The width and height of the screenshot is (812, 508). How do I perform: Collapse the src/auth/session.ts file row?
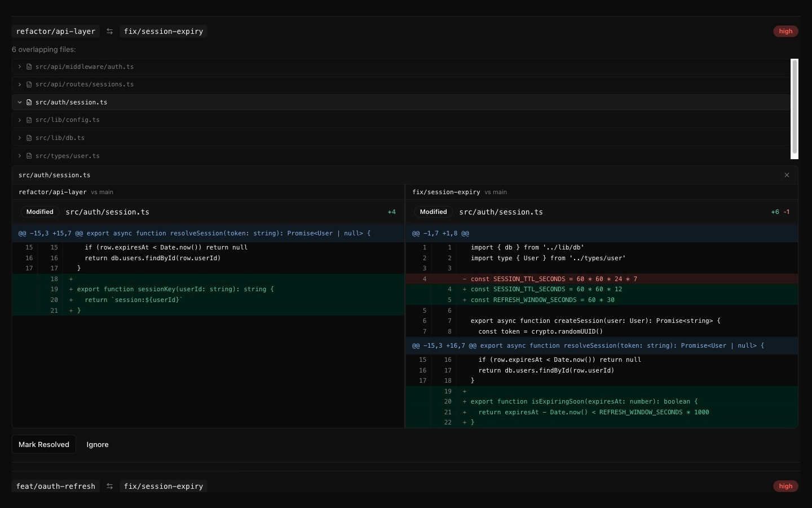pyautogui.click(x=400, y=102)
